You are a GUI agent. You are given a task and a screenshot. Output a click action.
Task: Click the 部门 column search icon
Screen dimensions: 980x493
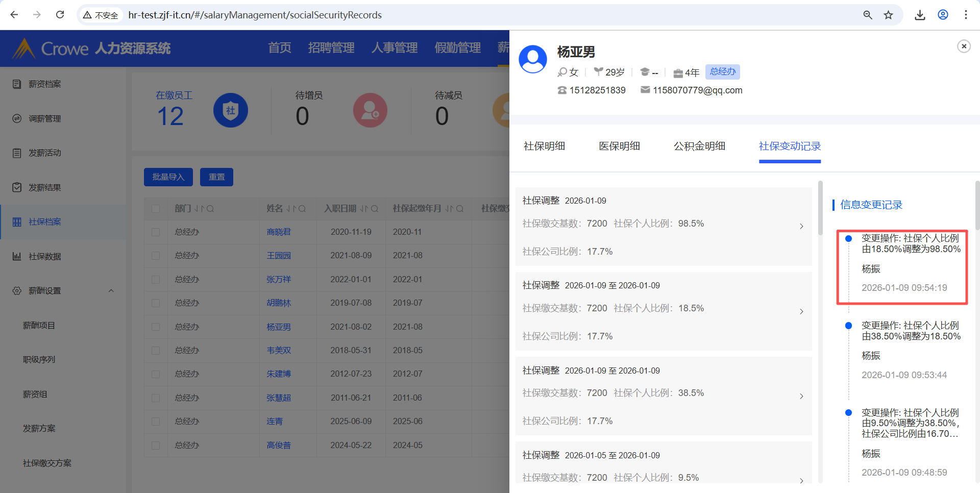(210, 209)
